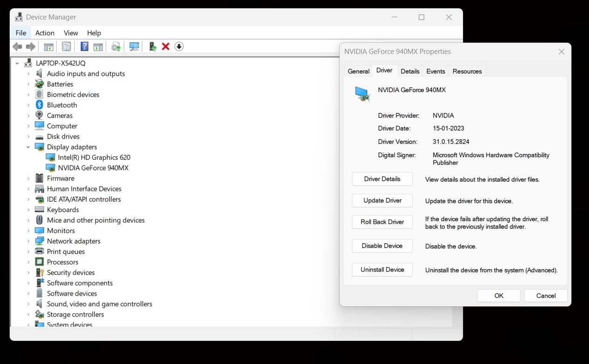Select the Network adapters label in the tree
The height and width of the screenshot is (364, 589).
[x=74, y=241]
